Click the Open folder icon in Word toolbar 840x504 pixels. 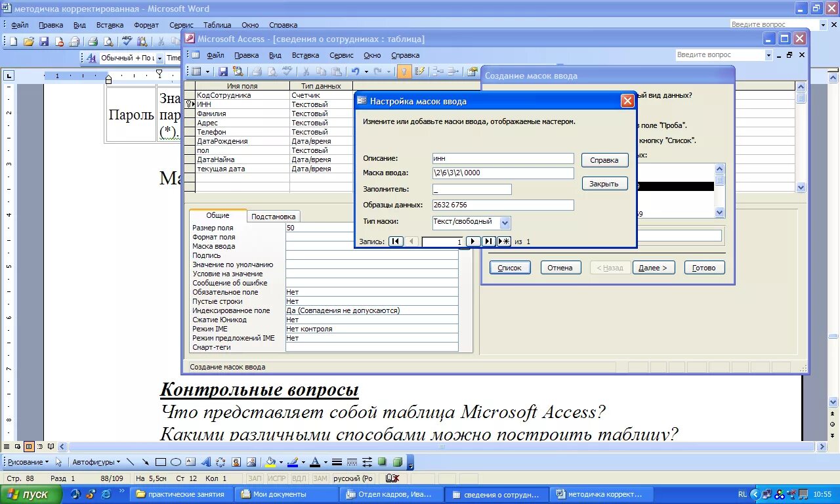28,41
